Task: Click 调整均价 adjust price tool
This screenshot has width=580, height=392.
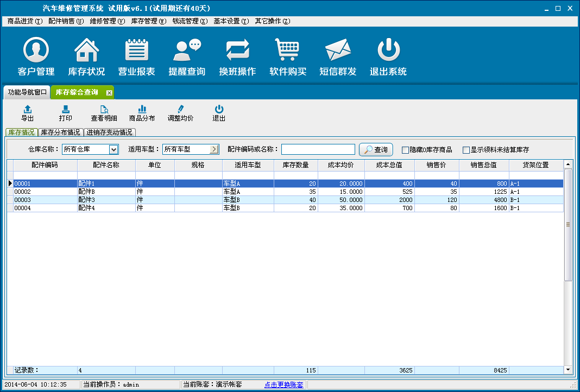Action: (180, 113)
